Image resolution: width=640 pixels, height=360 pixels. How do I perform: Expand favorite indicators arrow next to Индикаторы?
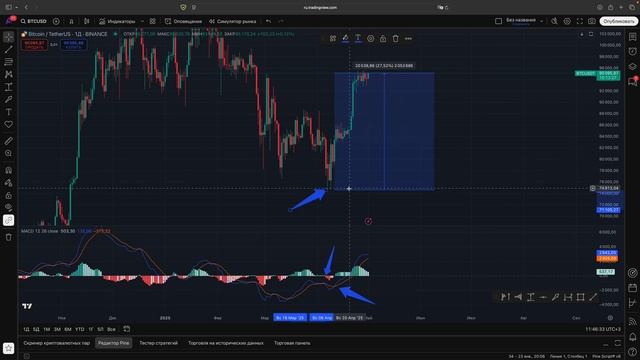tap(142, 21)
